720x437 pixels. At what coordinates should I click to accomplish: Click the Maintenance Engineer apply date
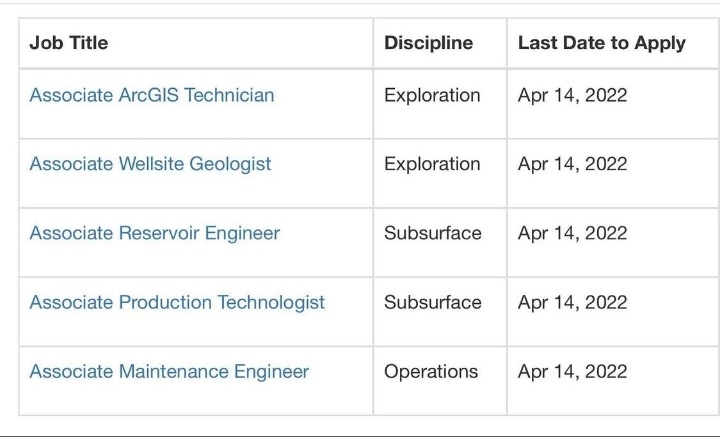click(x=573, y=371)
